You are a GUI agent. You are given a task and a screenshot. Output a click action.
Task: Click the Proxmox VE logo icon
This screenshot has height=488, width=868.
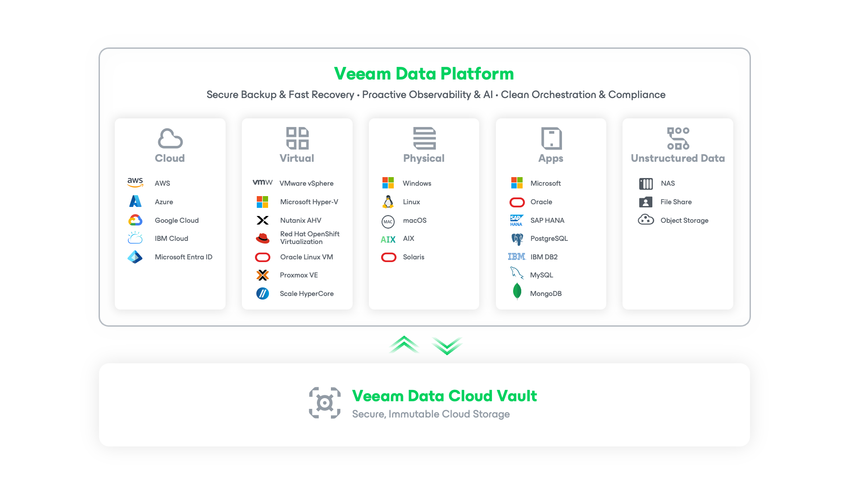[263, 275]
